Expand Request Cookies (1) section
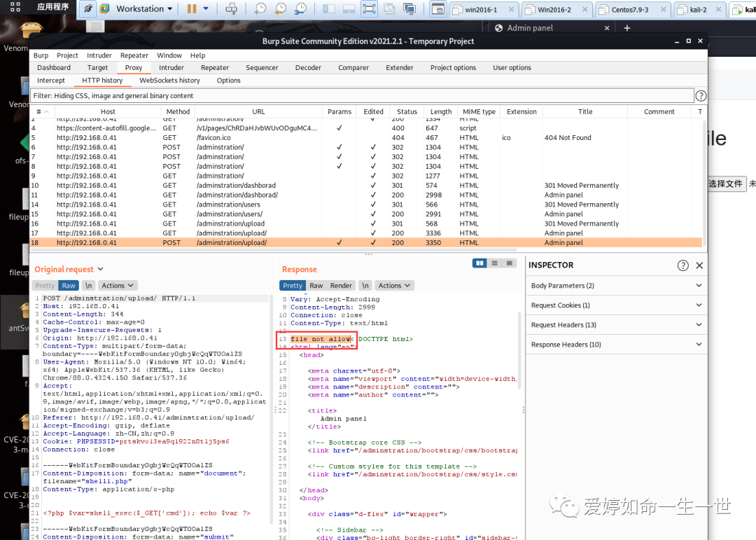This screenshot has height=540, width=756. point(616,305)
